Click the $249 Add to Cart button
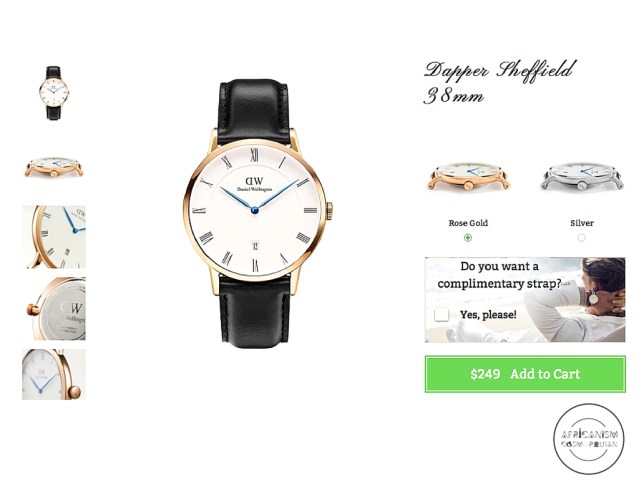 tap(525, 374)
